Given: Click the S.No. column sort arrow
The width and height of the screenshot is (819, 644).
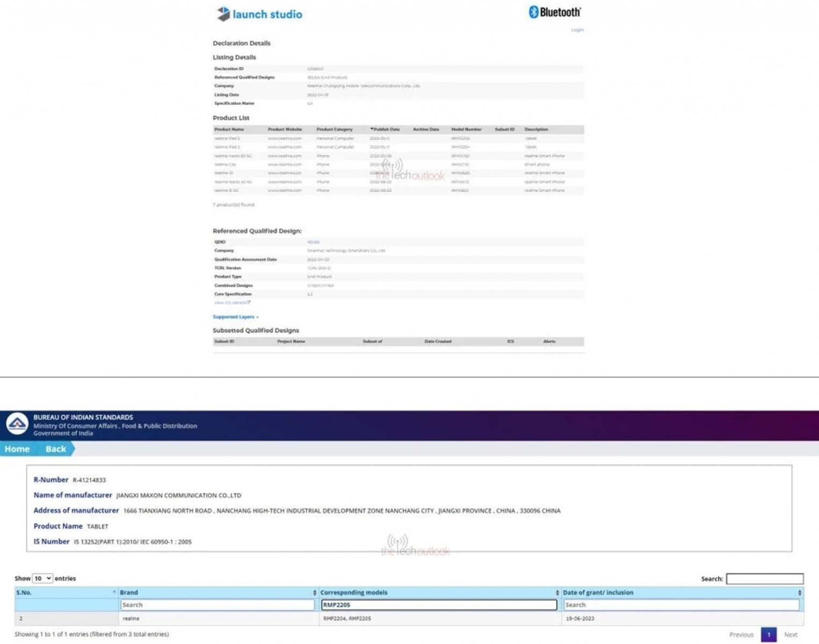Looking at the screenshot, I should [x=114, y=592].
